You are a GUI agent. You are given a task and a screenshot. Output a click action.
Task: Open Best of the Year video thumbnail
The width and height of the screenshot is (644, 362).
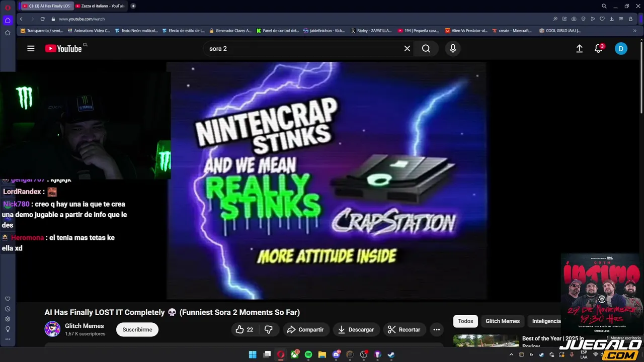click(486, 341)
